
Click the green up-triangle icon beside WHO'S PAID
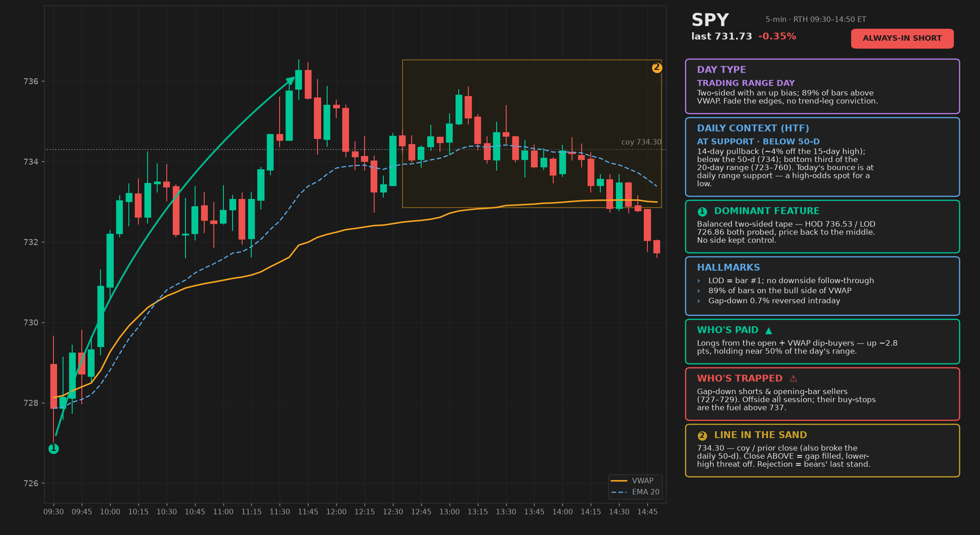pos(768,331)
